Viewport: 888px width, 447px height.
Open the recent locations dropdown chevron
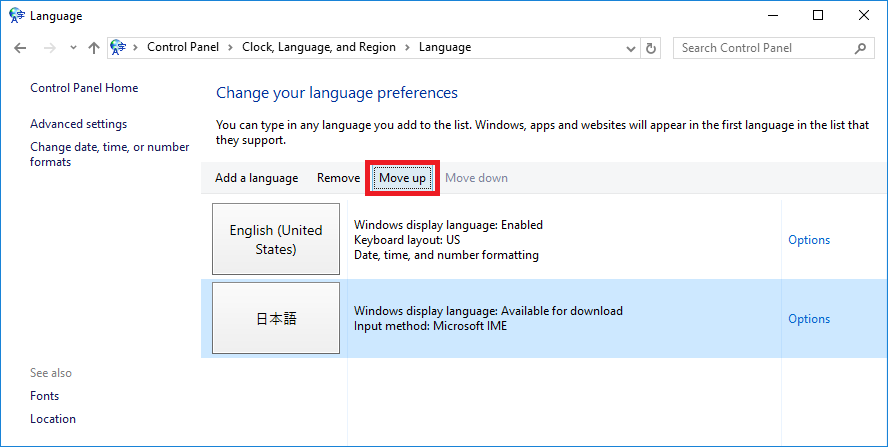(73, 48)
